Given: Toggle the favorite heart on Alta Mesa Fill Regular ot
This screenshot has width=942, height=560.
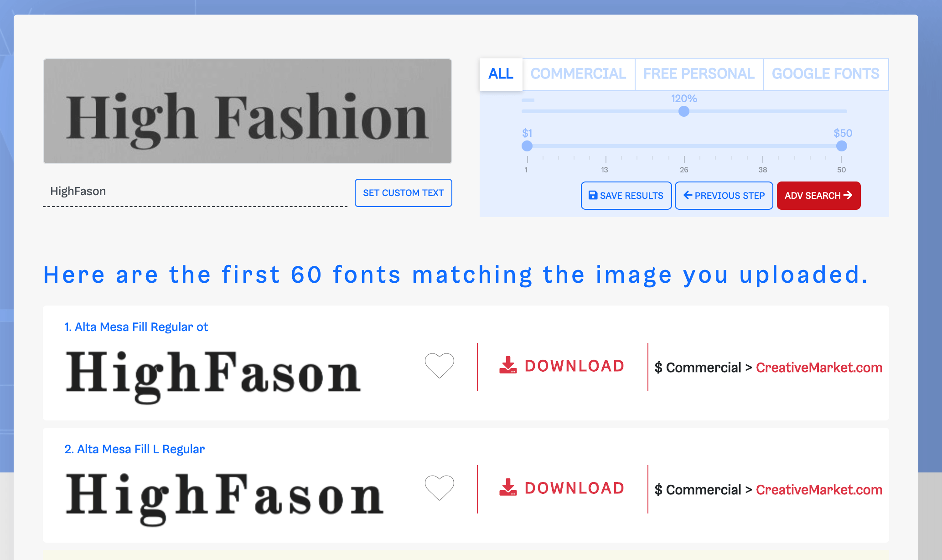Looking at the screenshot, I should [x=439, y=365].
